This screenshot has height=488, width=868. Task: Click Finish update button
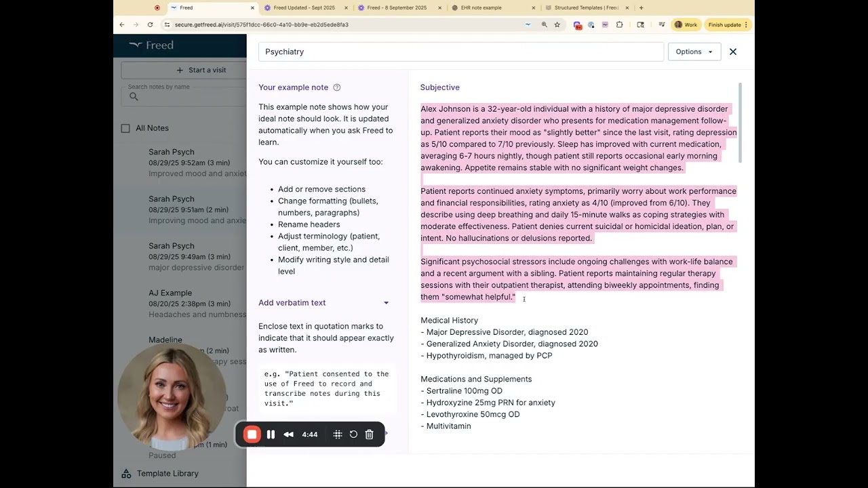click(728, 24)
